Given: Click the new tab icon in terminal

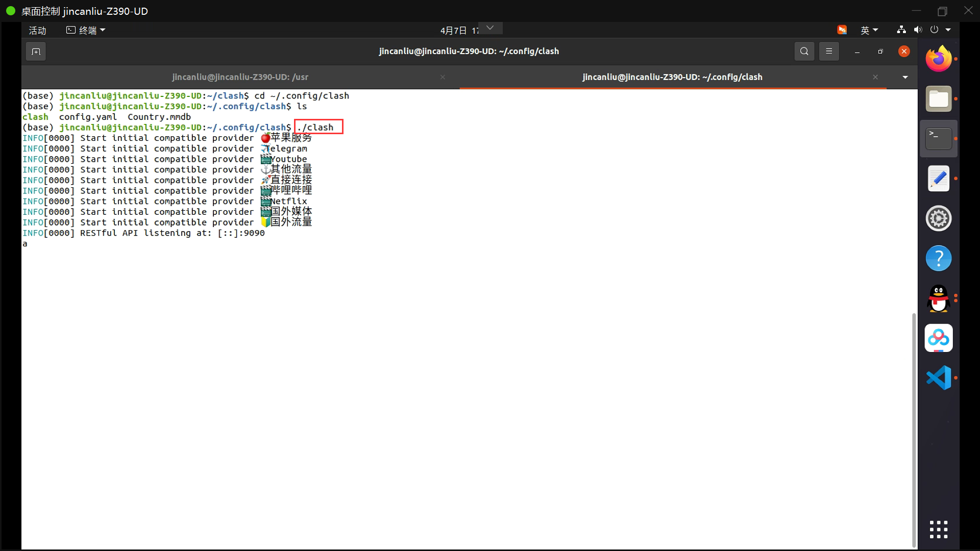Looking at the screenshot, I should (36, 52).
